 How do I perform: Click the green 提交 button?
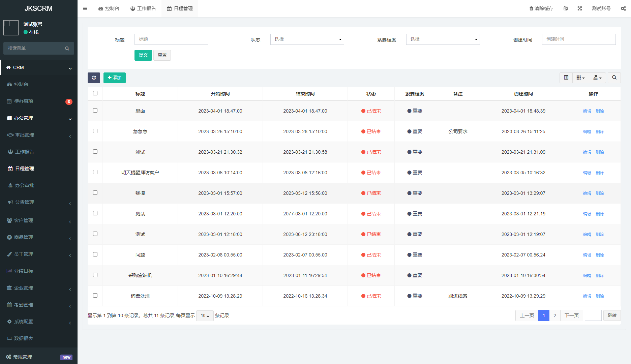(x=143, y=55)
